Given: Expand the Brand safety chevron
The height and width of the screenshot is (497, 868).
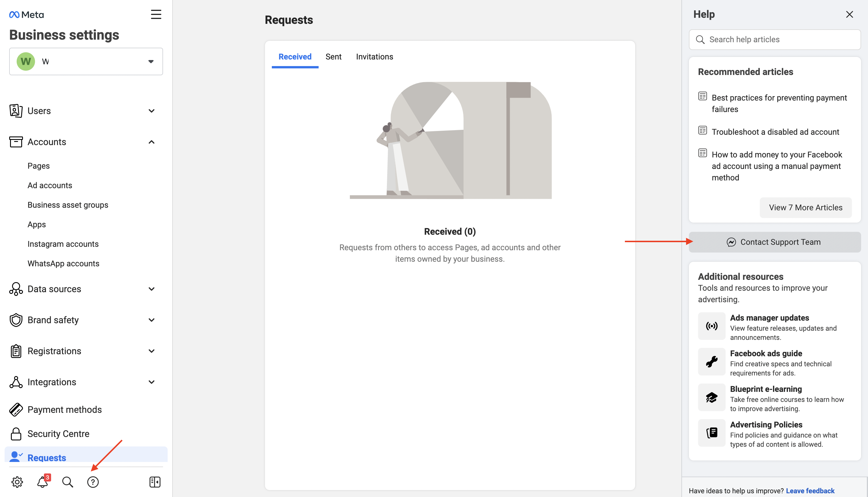Looking at the screenshot, I should pyautogui.click(x=152, y=320).
